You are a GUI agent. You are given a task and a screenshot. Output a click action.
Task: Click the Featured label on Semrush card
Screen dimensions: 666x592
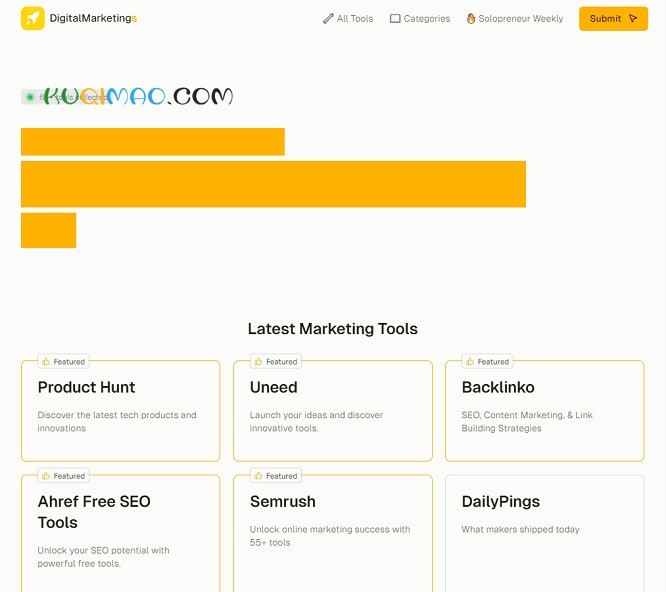[x=282, y=476]
